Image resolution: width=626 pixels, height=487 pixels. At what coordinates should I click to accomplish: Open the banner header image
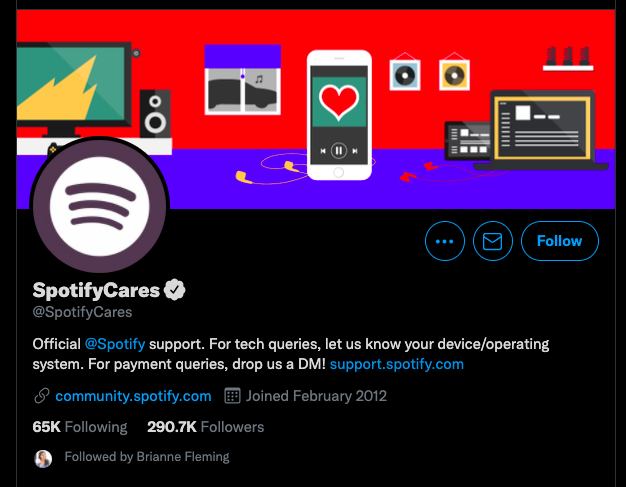(x=316, y=109)
